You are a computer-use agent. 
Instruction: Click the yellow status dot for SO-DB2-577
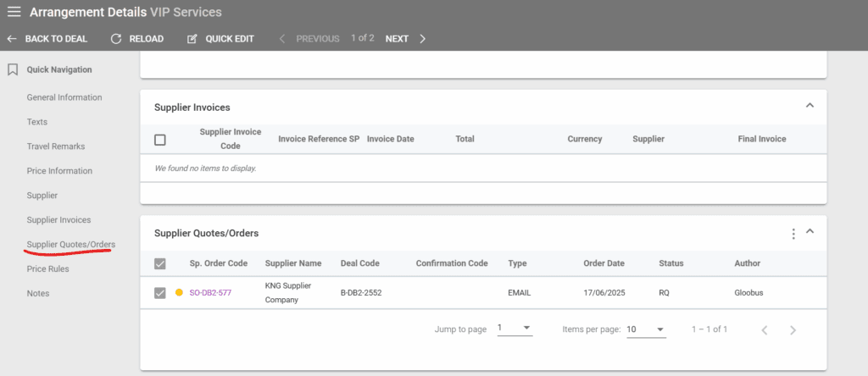pyautogui.click(x=179, y=293)
